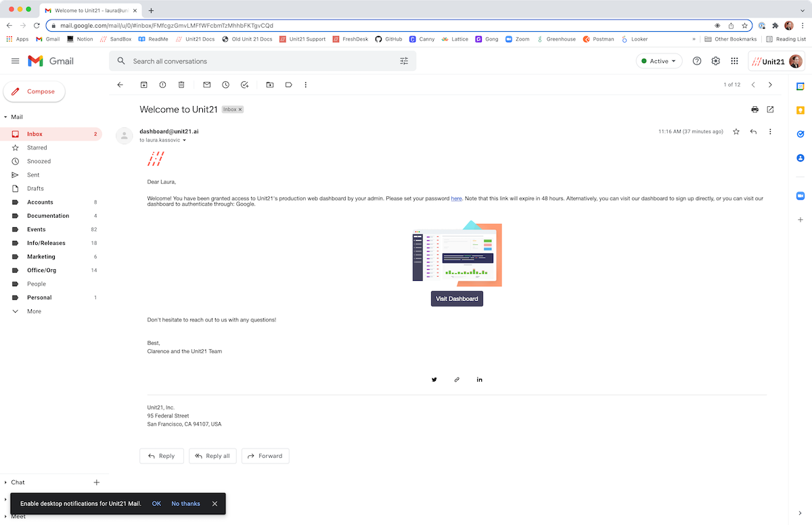Viewport: 812px width, 525px height.
Task: Click Forward button
Action: coord(265,456)
